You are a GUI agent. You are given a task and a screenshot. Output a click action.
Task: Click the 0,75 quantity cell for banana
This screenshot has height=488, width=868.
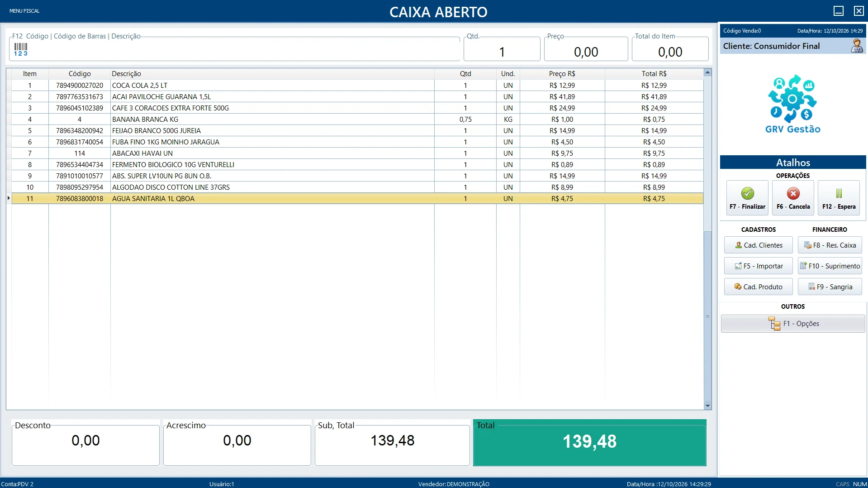coord(465,119)
